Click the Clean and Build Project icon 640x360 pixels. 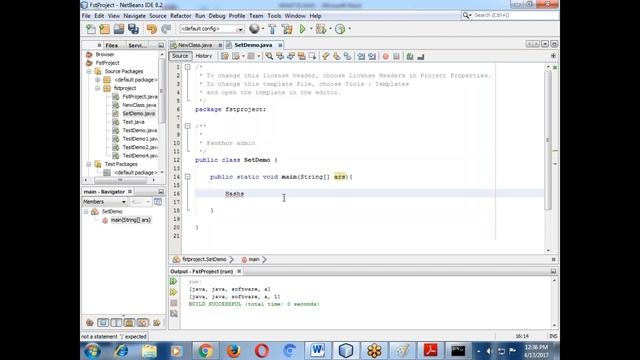(x=287, y=29)
